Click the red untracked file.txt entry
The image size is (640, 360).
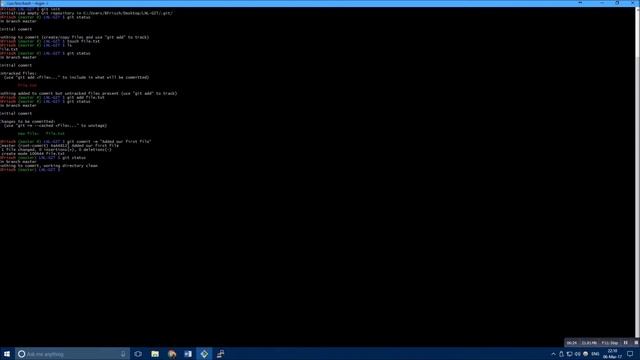point(27,85)
